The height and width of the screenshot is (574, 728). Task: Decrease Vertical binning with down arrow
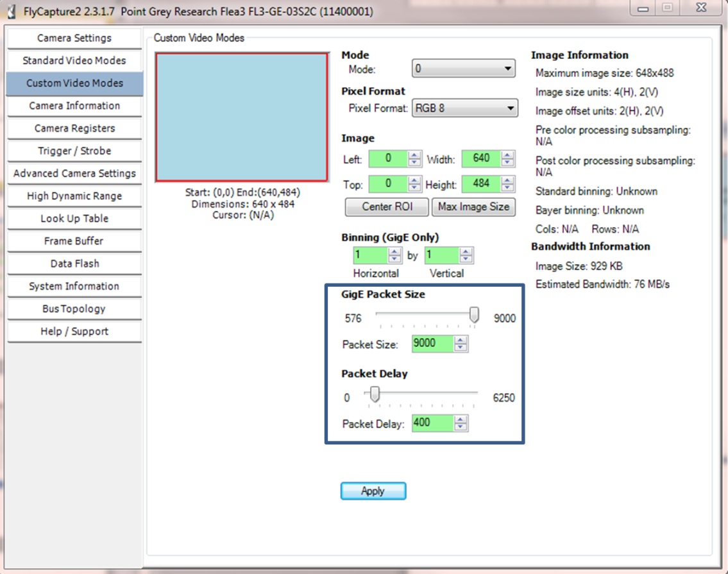coord(466,260)
